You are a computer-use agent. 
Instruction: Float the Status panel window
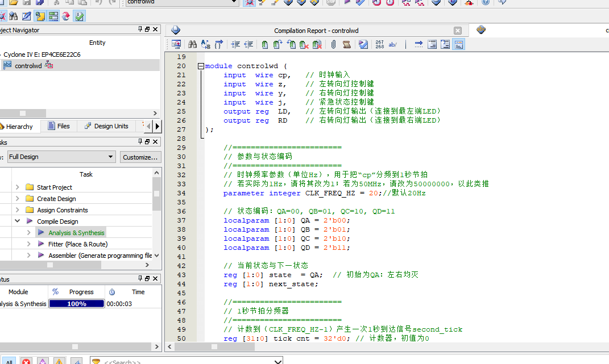click(x=148, y=278)
